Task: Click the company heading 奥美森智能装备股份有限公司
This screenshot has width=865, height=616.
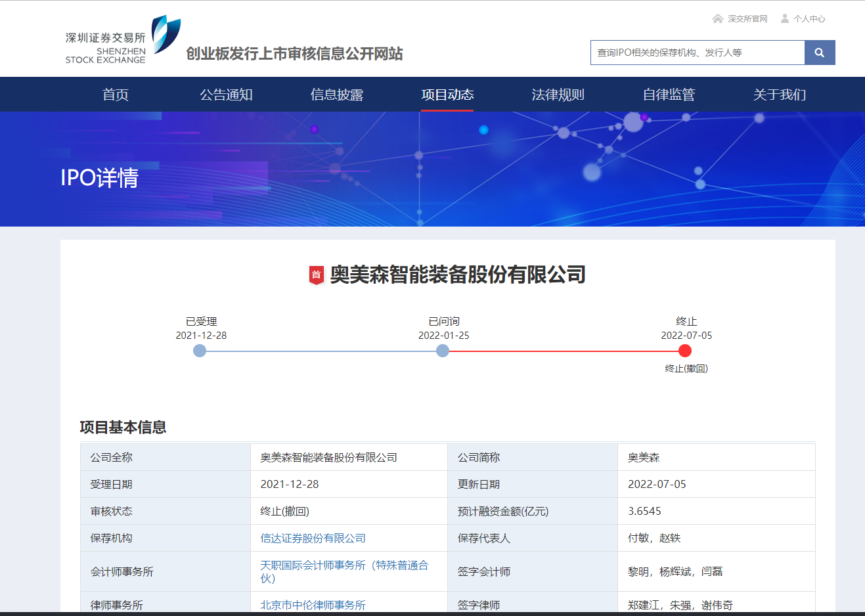Action: coord(458,275)
